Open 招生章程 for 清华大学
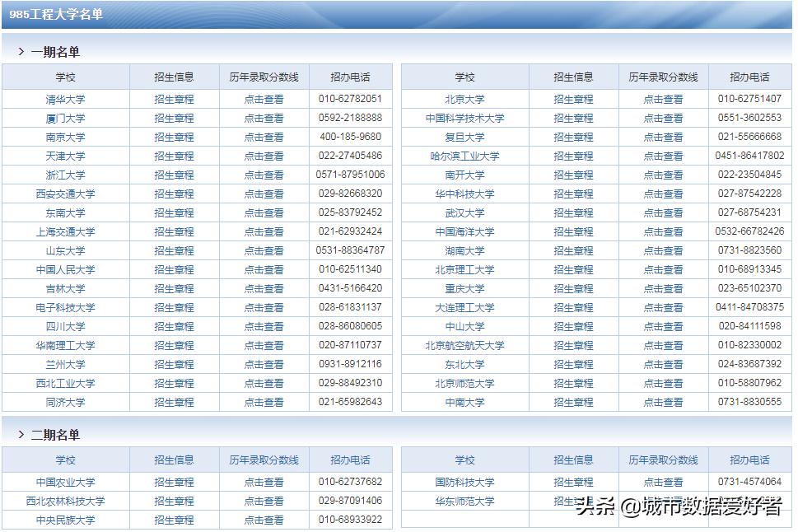The height and width of the screenshot is (532, 798). pos(174,100)
